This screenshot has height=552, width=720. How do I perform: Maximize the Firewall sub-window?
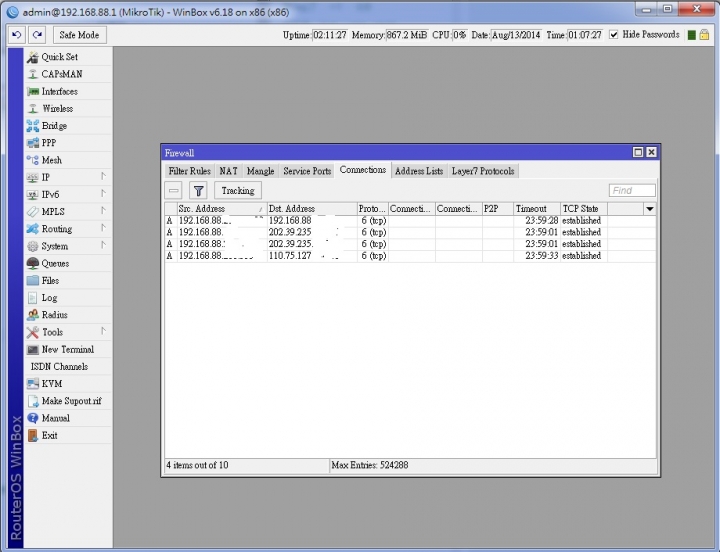(638, 152)
